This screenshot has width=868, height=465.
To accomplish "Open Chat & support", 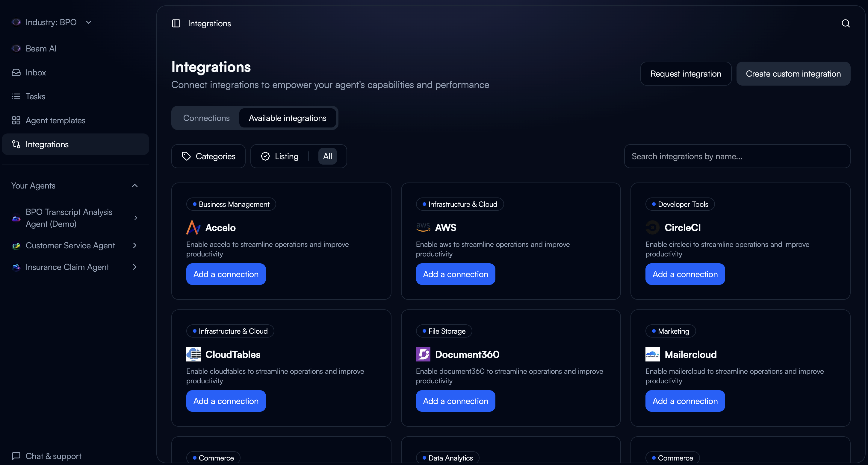I will tap(53, 455).
